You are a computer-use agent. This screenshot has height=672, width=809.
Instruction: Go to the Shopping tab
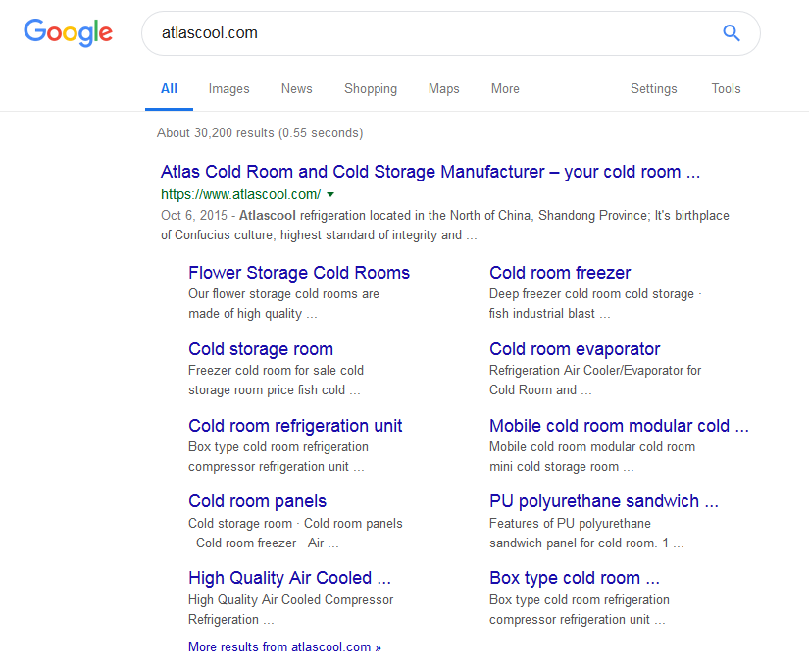pos(371,88)
